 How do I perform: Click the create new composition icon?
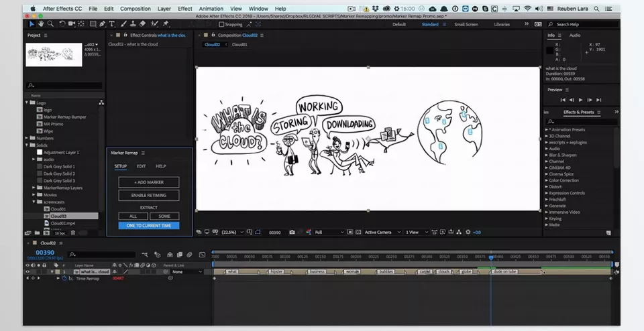(x=46, y=233)
